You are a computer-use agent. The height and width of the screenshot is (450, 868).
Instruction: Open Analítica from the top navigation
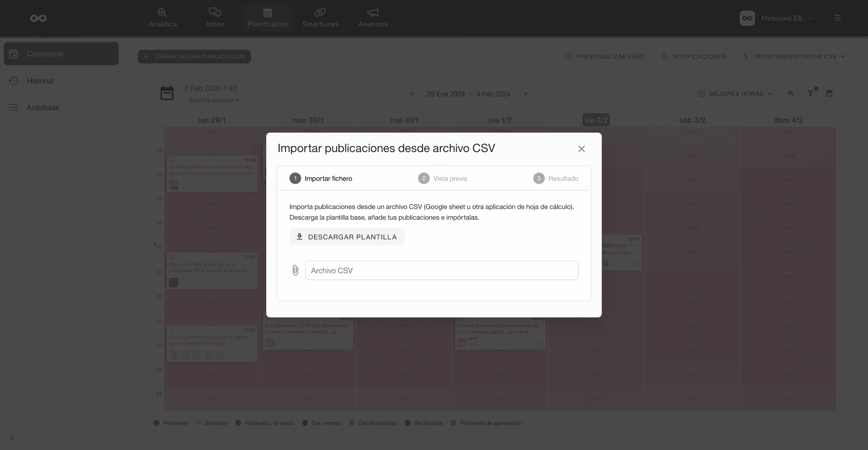point(162,18)
